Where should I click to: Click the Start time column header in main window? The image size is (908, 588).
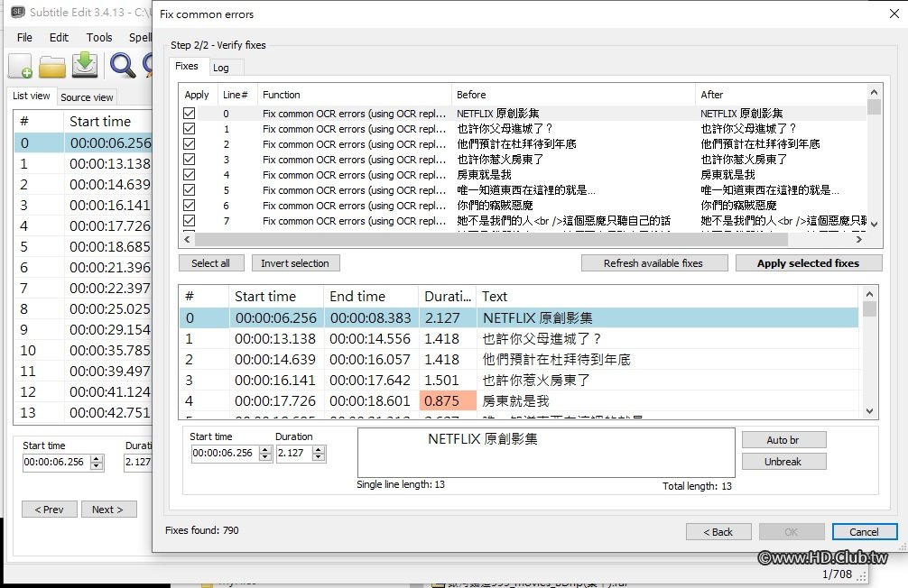[107, 122]
